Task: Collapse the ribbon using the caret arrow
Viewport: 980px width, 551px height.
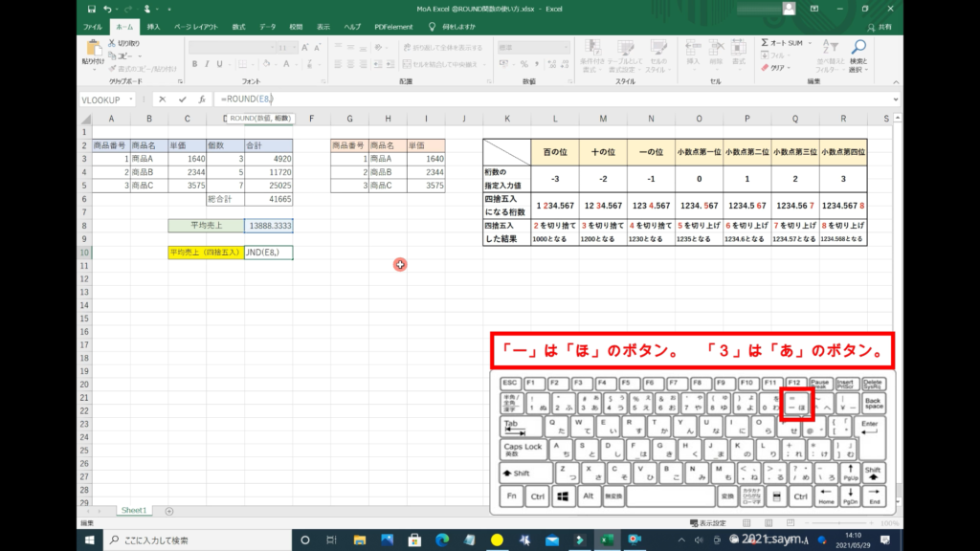Action: [897, 82]
